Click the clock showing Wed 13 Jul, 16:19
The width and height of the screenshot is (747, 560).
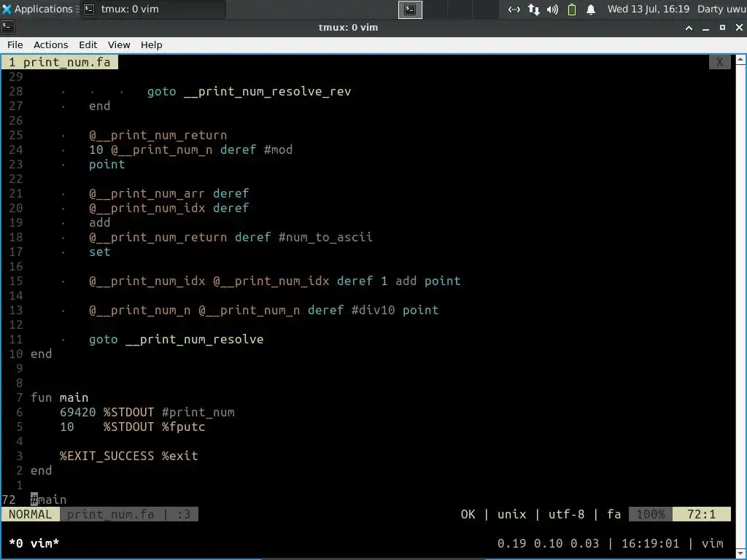[649, 9]
